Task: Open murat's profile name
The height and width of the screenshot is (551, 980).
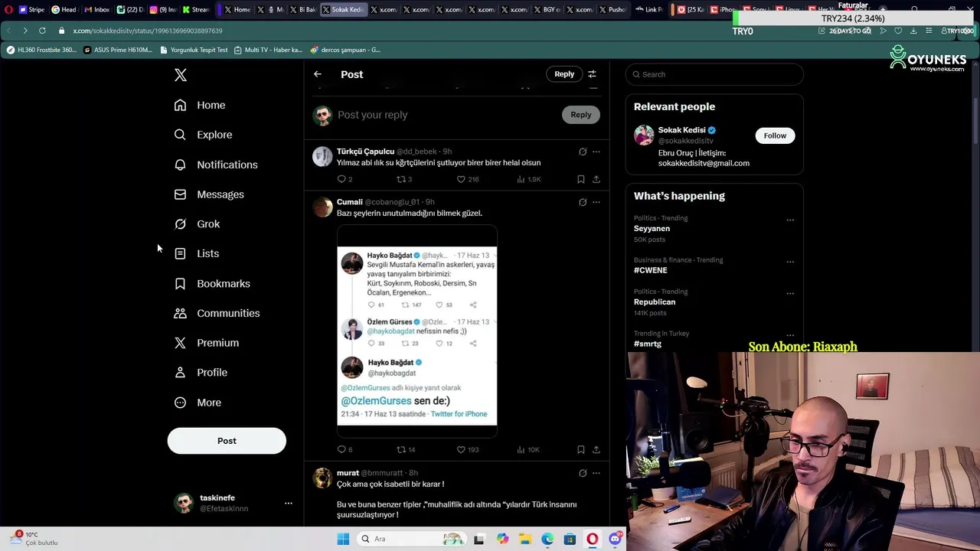Action: click(x=348, y=473)
